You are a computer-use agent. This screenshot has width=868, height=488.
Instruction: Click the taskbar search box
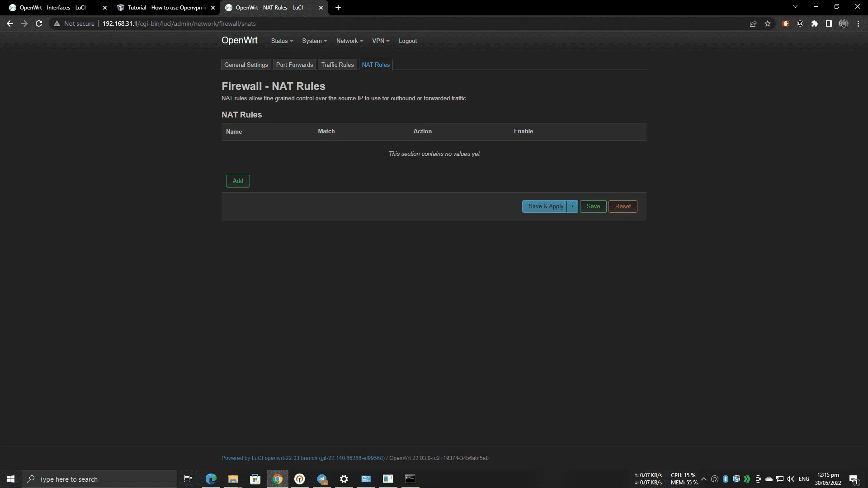[99, 479]
